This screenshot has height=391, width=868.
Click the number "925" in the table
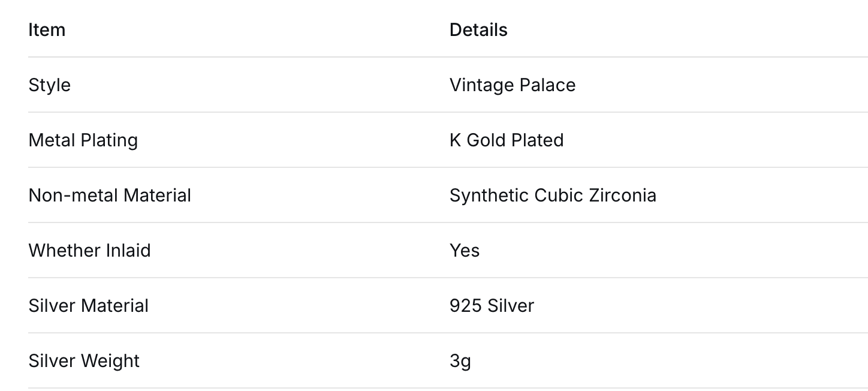tap(466, 306)
